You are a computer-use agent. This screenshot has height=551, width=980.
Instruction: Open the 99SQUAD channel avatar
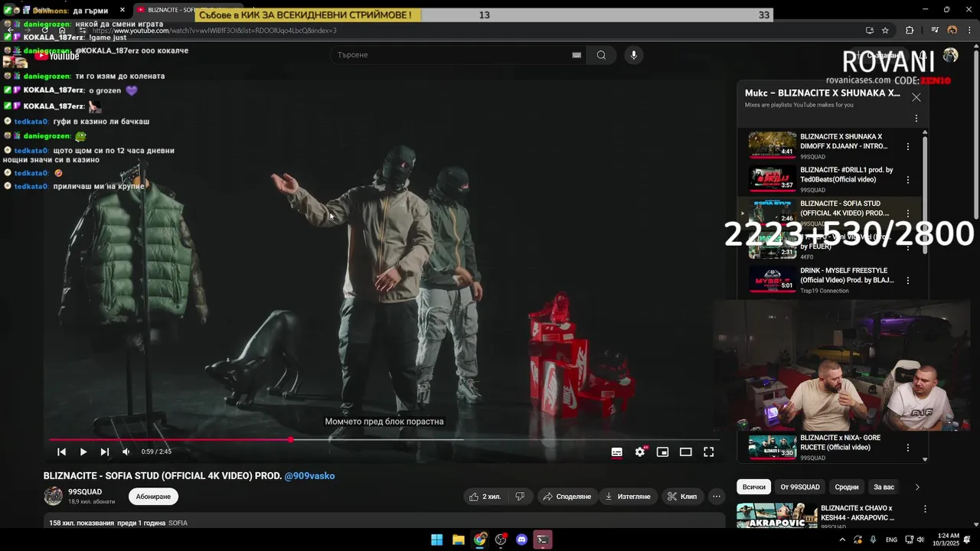click(54, 496)
